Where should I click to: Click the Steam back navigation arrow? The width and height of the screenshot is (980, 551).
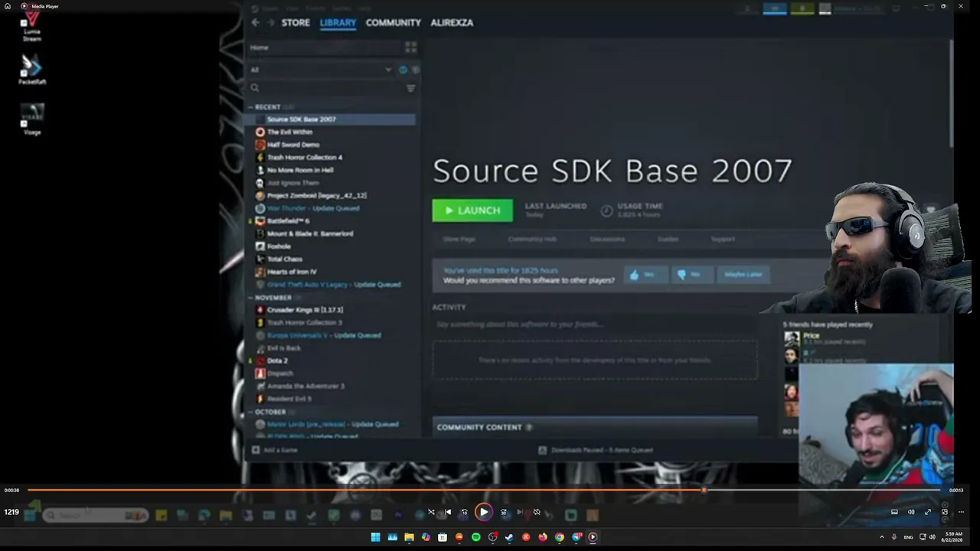pos(255,23)
